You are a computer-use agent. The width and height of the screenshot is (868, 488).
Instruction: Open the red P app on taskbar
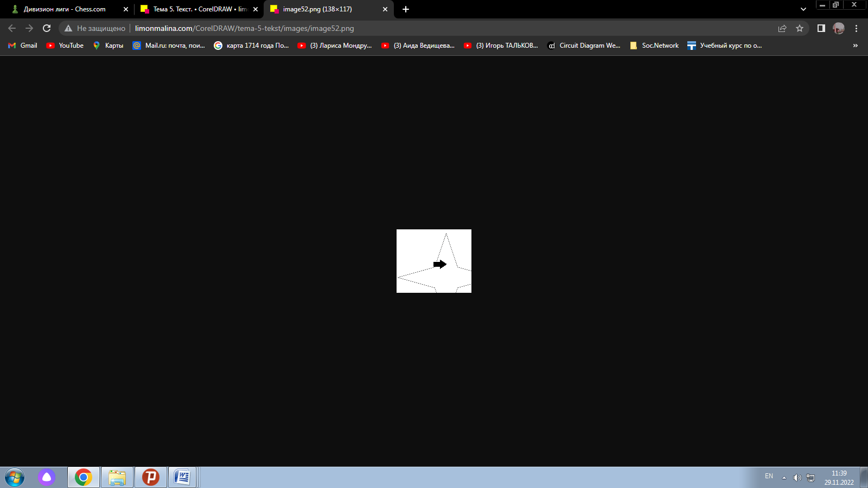coord(151,477)
